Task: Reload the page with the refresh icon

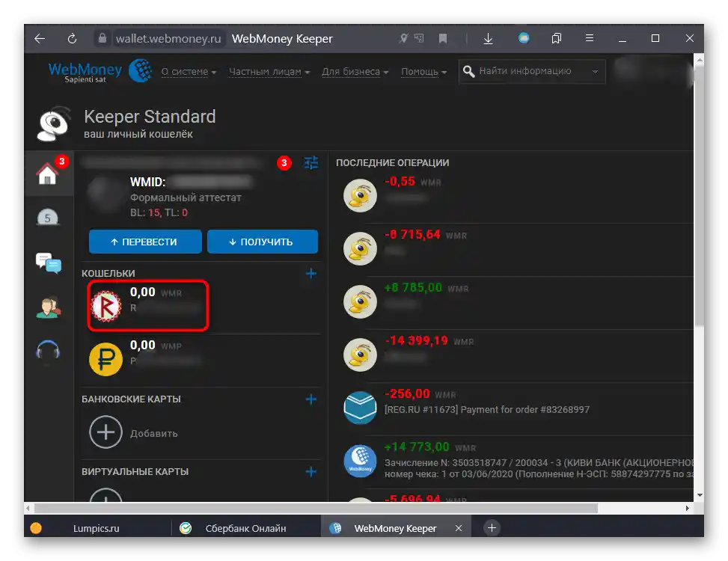Action: click(72, 38)
